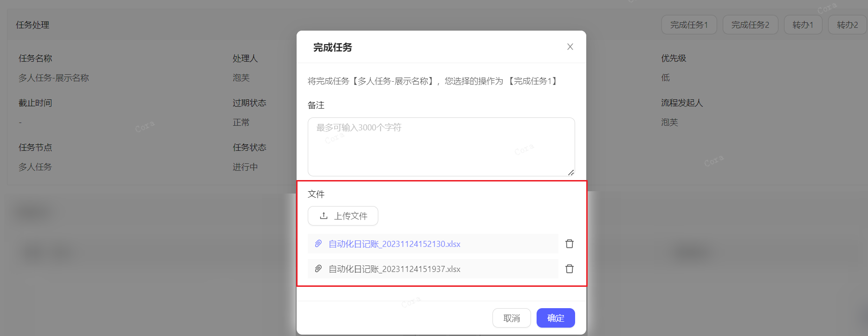Click paperclip icon beside 20231124152130.xlsx
Image resolution: width=868 pixels, height=336 pixels.
pyautogui.click(x=318, y=244)
